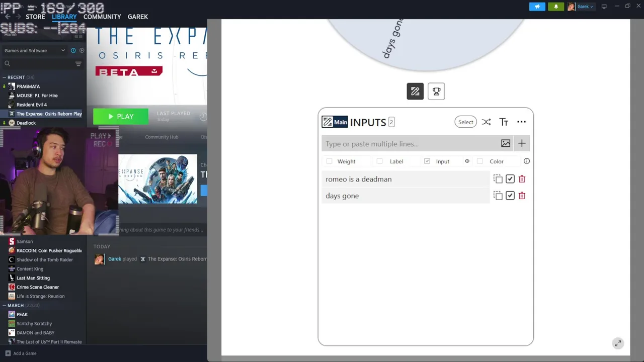Select Shadow of the Tomb Raider
This screenshot has width=644, height=362.
click(x=45, y=260)
